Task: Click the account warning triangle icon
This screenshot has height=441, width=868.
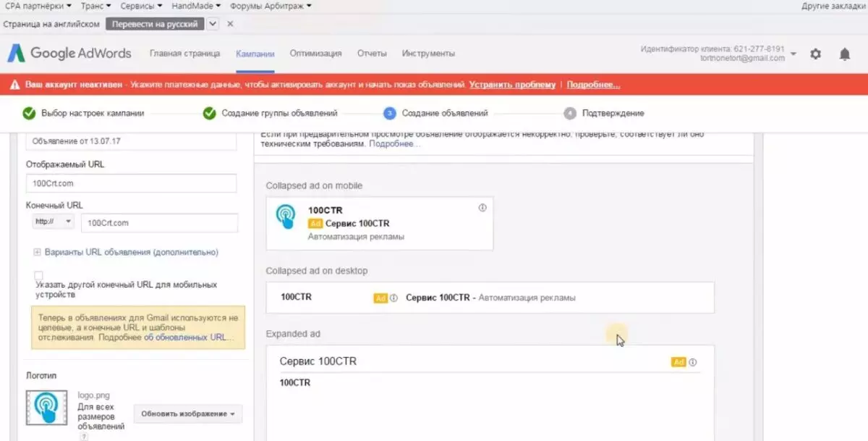Action: (x=14, y=85)
